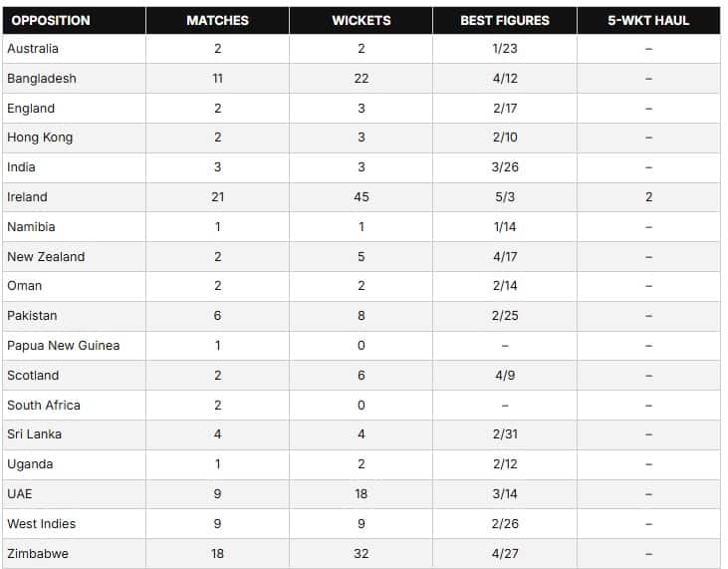Click the OPPOSITION column header
The image size is (728, 569).
(51, 20)
